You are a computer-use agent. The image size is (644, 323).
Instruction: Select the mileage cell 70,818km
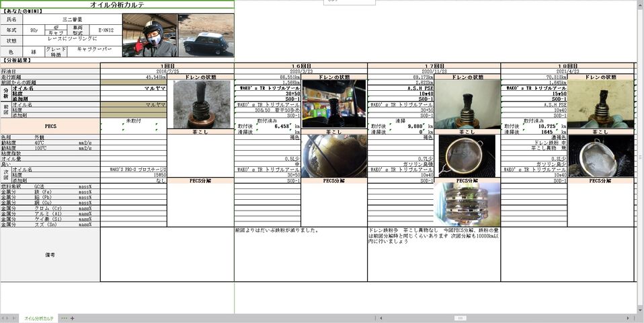tap(534, 77)
